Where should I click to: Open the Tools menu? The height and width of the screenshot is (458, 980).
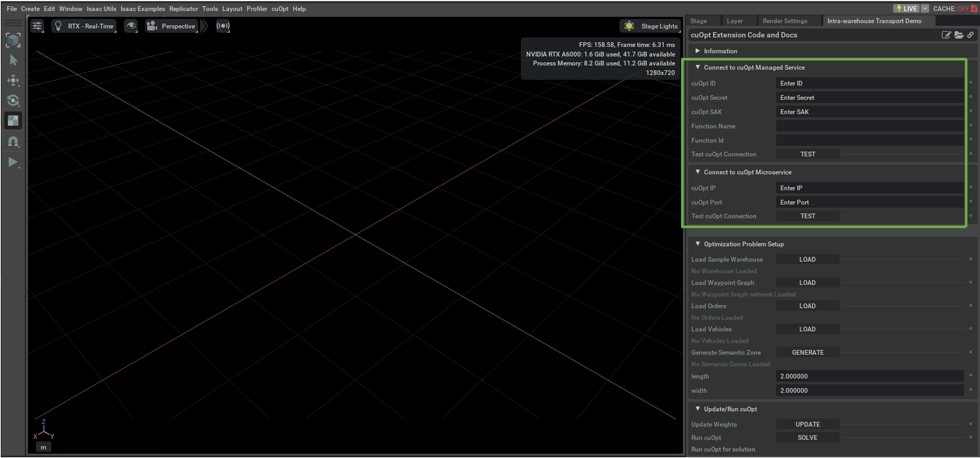(x=210, y=8)
